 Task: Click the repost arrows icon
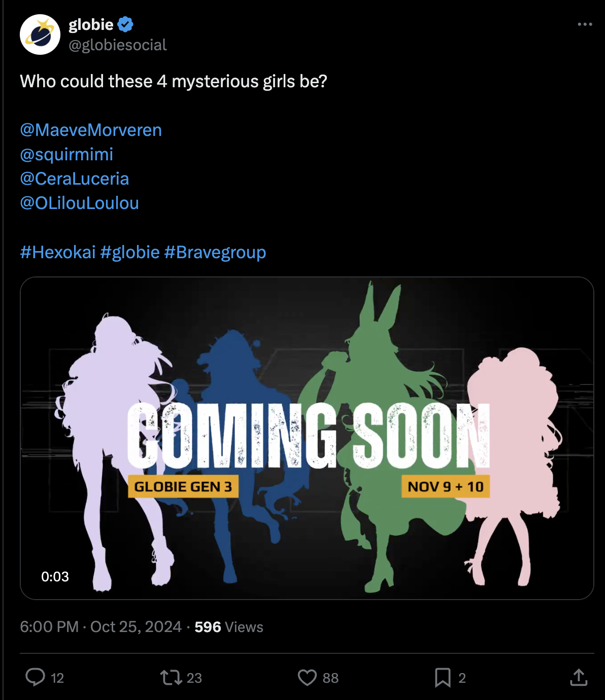point(171,677)
